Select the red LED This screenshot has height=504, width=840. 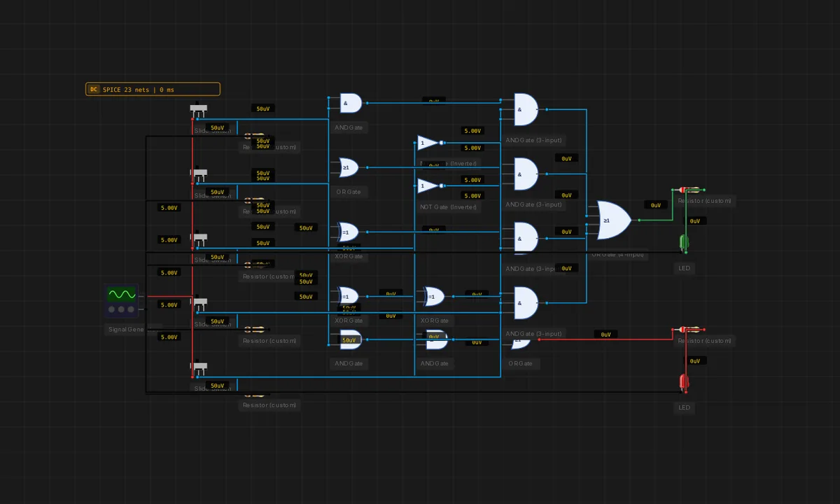tap(685, 382)
